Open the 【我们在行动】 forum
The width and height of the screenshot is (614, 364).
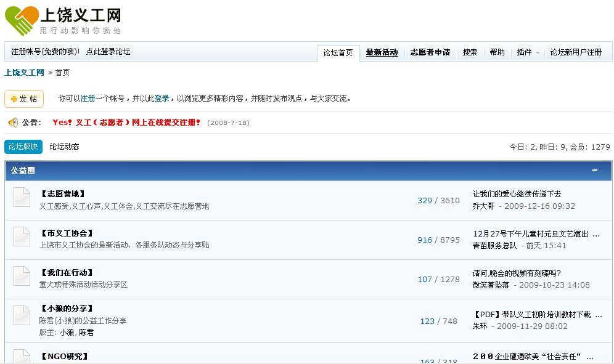tap(67, 273)
